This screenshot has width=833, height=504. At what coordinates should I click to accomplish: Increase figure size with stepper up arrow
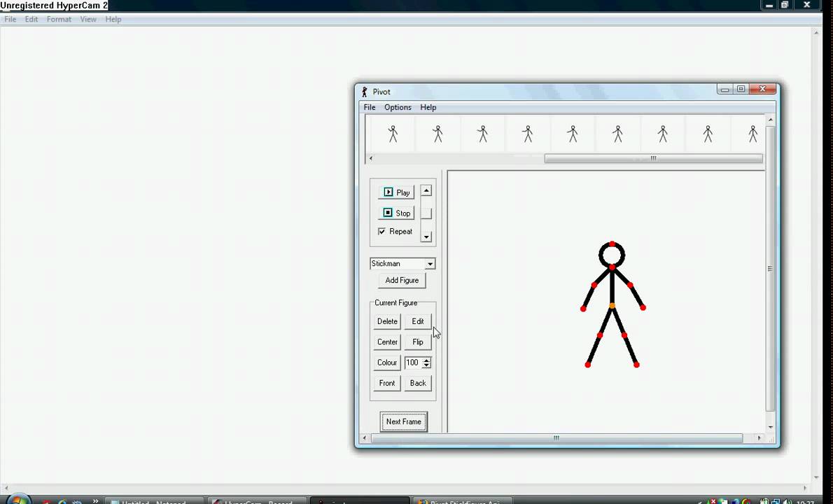tap(426, 360)
